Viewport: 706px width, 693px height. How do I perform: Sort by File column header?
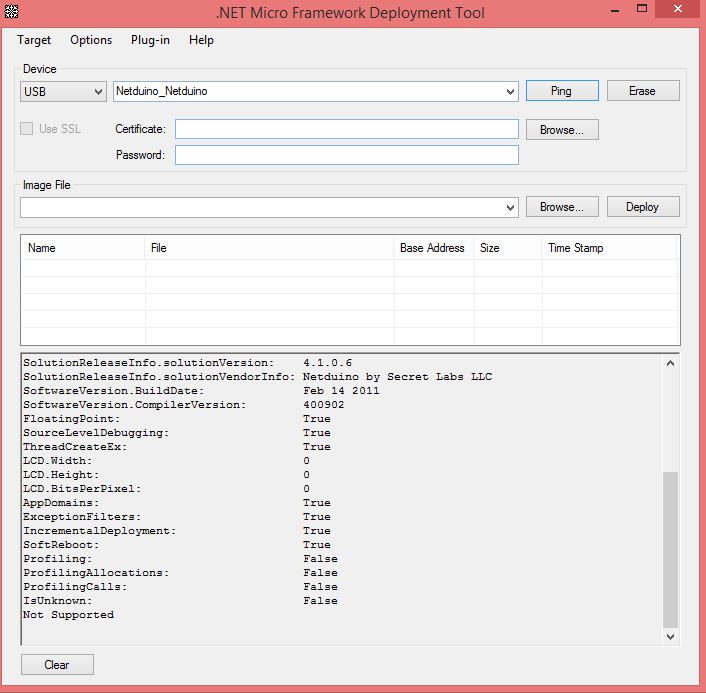[x=269, y=248]
